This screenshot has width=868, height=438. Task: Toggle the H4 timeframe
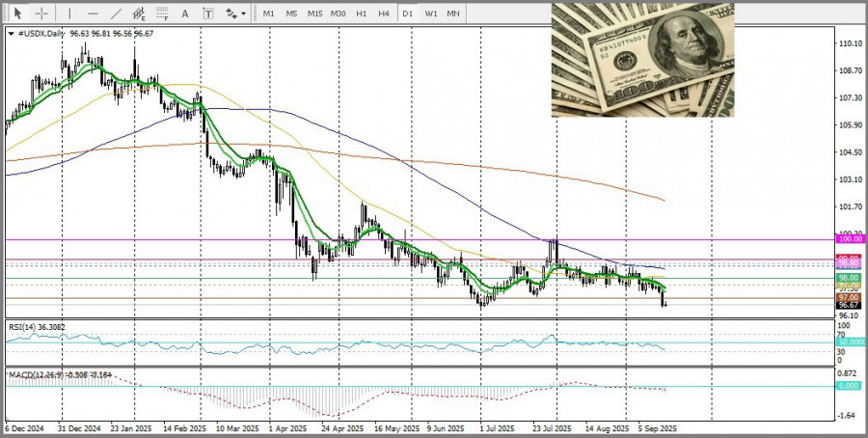[x=384, y=14]
